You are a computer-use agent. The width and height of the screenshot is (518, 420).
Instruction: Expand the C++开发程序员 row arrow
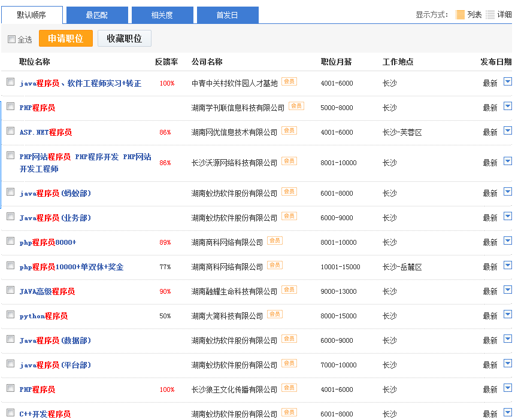point(508,412)
